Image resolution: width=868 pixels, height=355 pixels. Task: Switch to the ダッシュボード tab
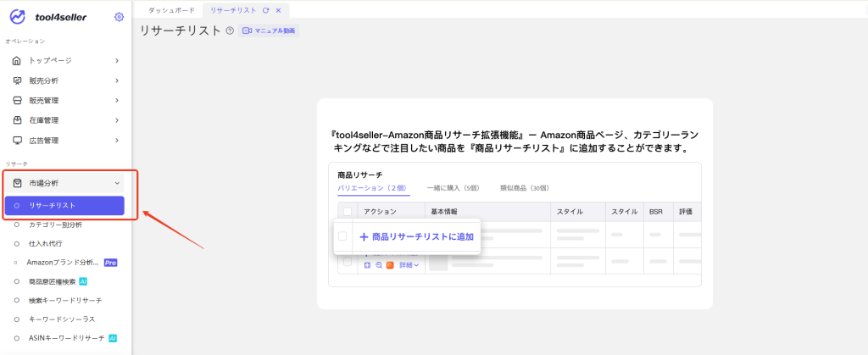pyautogui.click(x=170, y=10)
